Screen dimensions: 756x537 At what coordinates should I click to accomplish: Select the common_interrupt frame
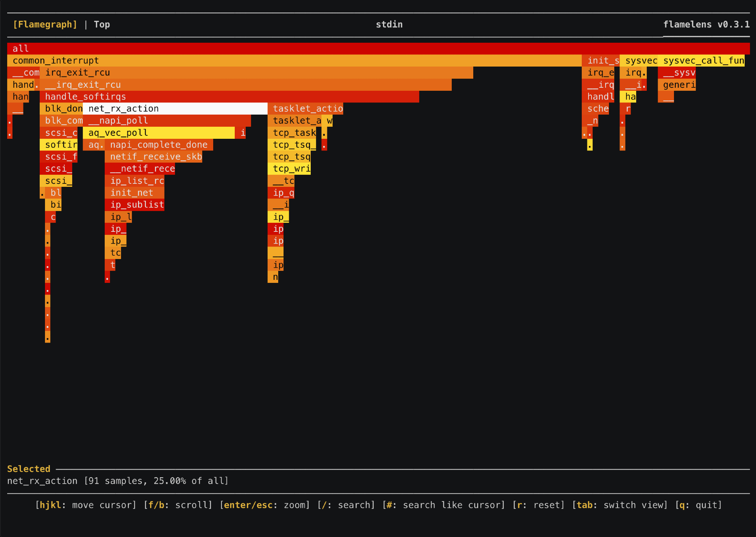click(294, 61)
